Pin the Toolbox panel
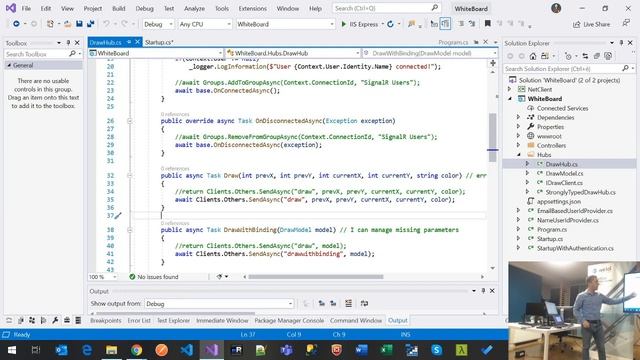Image resolution: width=640 pixels, height=360 pixels. pos(68,42)
